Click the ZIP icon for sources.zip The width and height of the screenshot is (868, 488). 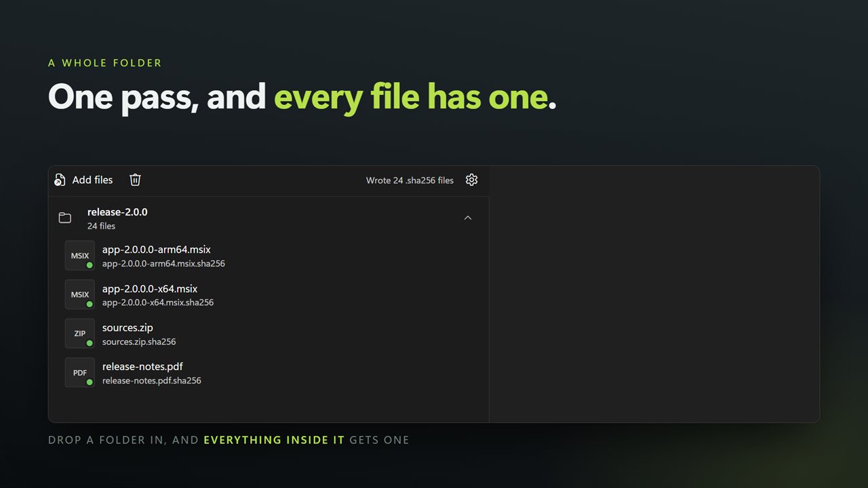click(80, 333)
